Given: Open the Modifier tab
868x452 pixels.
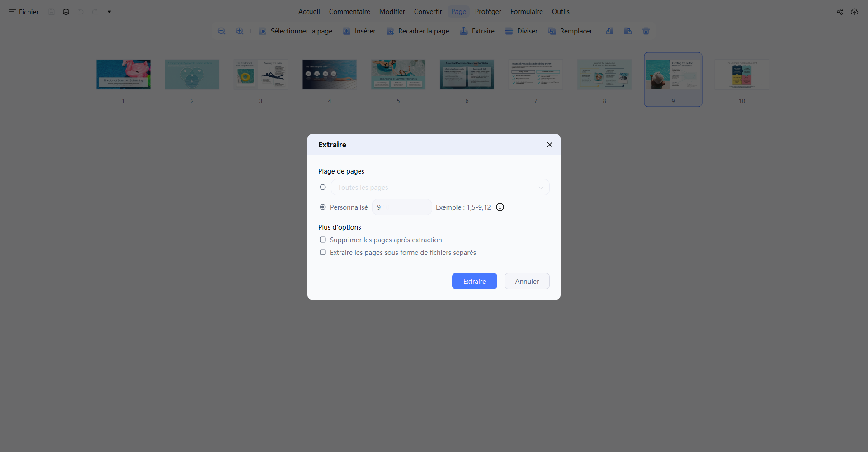Looking at the screenshot, I should (x=392, y=12).
